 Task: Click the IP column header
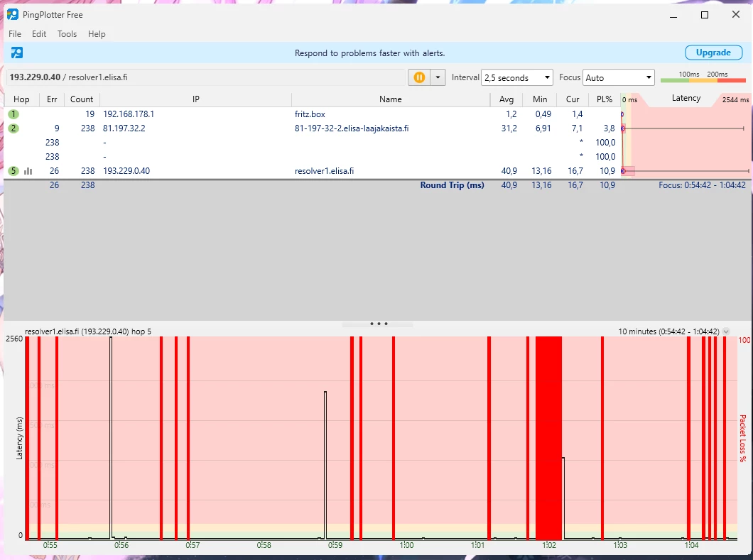pyautogui.click(x=196, y=99)
